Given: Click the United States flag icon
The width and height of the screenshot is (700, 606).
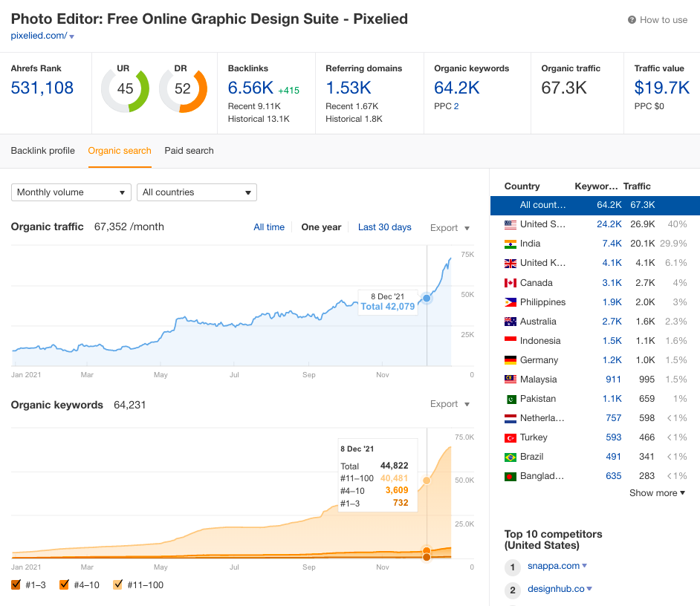Looking at the screenshot, I should click(x=511, y=224).
